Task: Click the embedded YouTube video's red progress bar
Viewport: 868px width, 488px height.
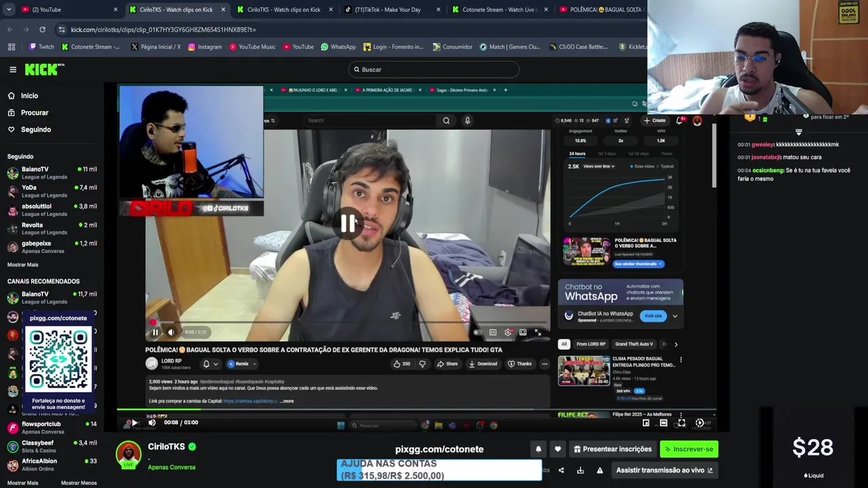Action: click(x=348, y=323)
